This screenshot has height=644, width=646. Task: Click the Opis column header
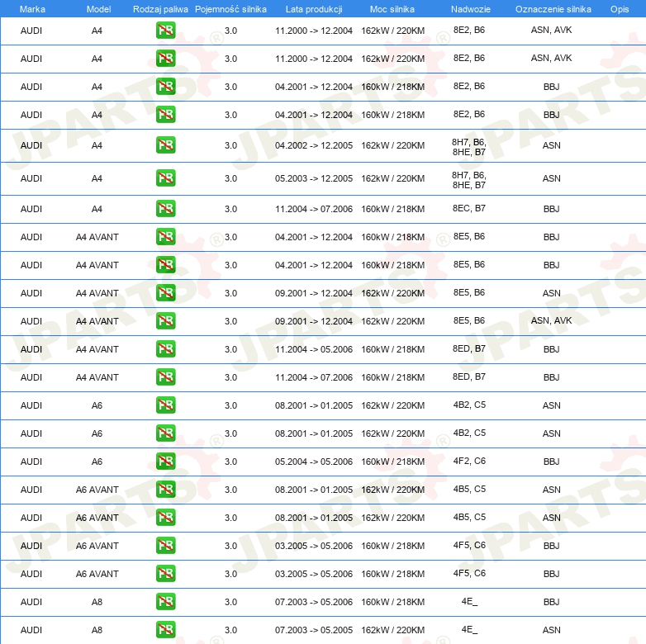point(619,9)
